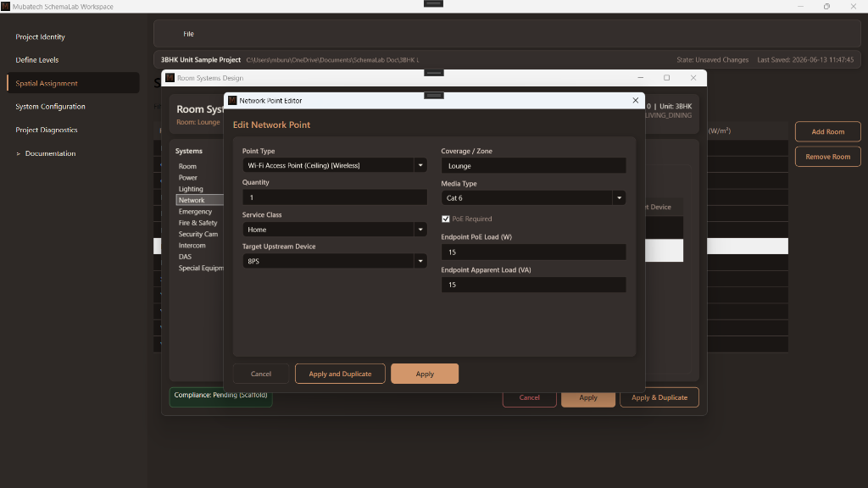
Task: Select Lighting in Systems list
Action: [191, 189]
